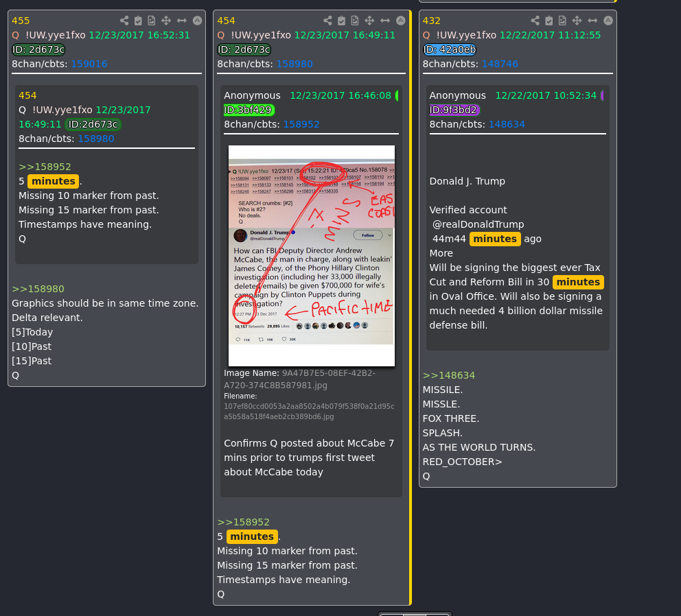Click post number 455 heading
This screenshot has width=681, height=616.
pos(21,21)
